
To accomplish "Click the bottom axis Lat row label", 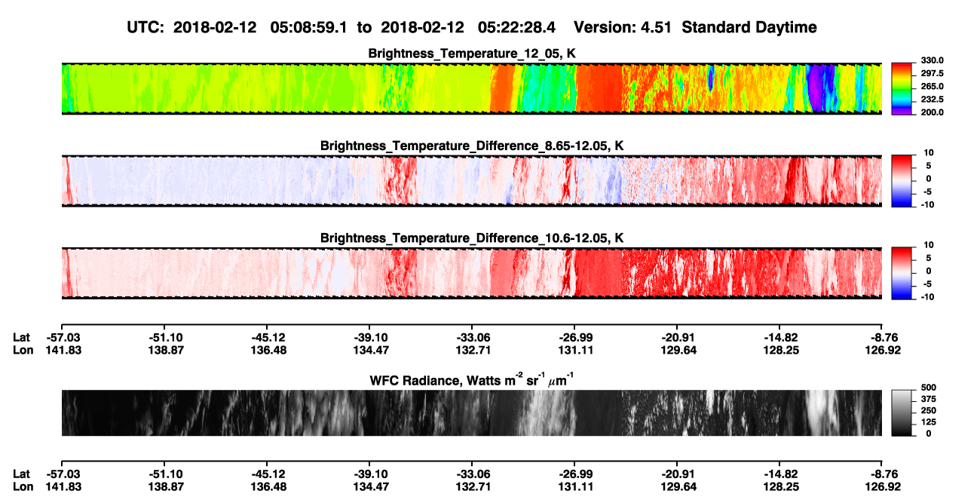I will pyautogui.click(x=22, y=474).
